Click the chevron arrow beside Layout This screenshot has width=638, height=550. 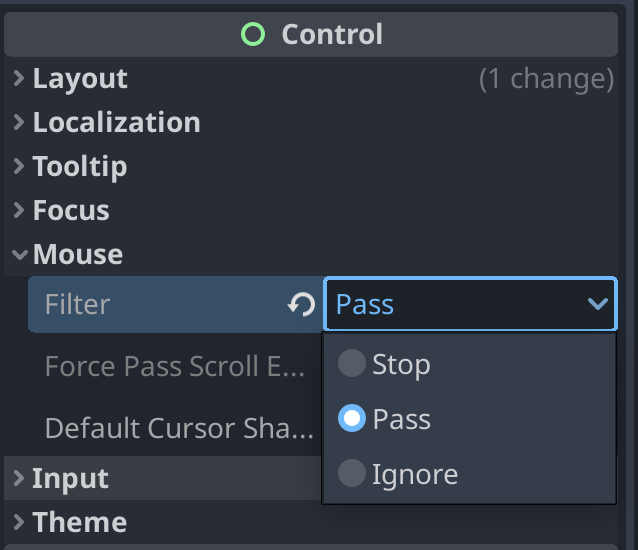coord(18,78)
